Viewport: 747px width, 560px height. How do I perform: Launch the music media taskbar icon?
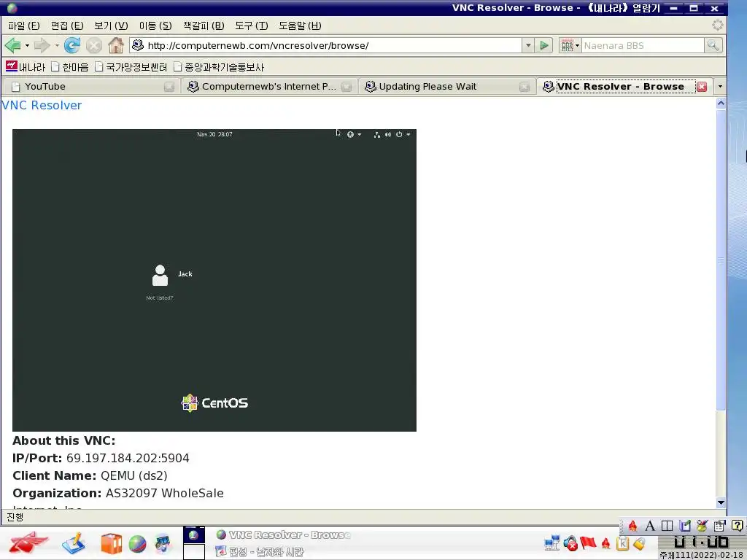(x=163, y=544)
